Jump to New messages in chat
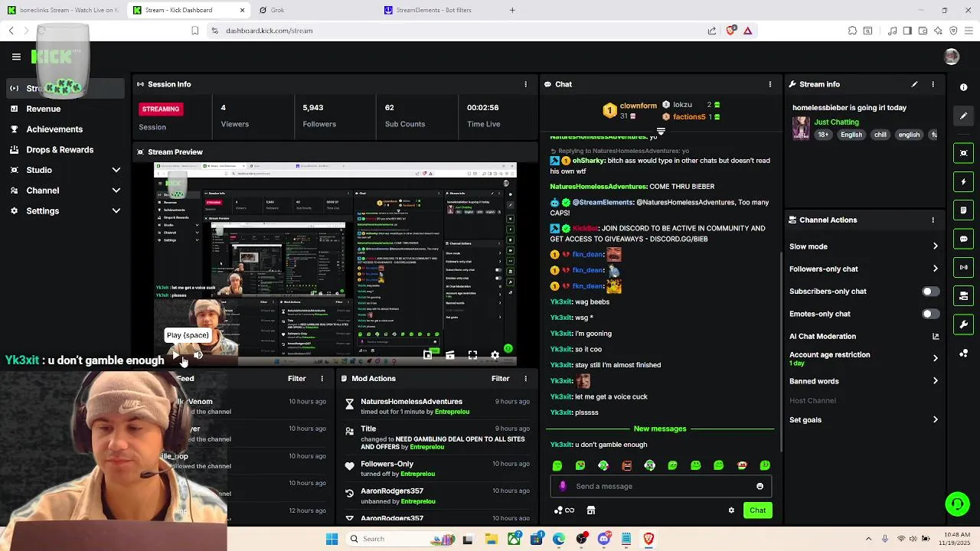Screen dimensions: 980x551 (660, 429)
